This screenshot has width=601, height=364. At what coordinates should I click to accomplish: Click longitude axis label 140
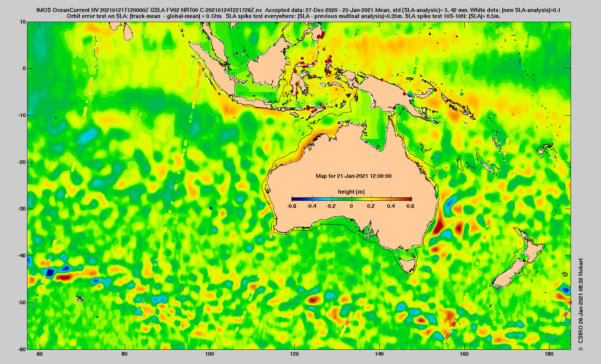[x=379, y=354]
